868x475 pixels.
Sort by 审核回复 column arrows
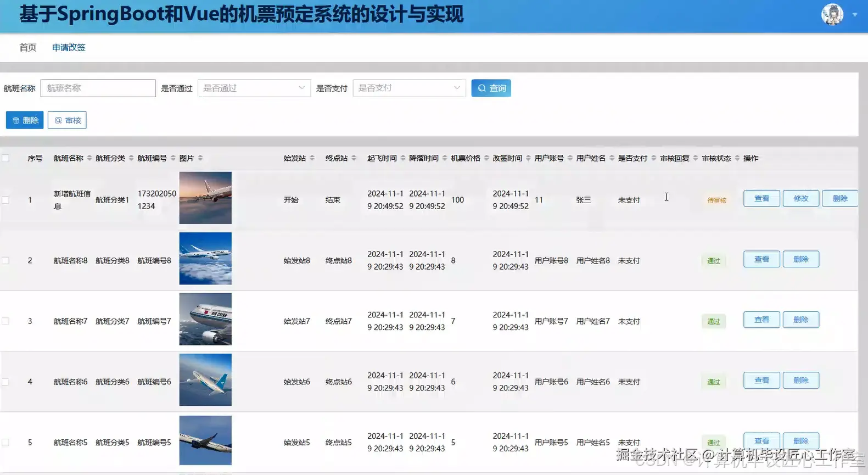point(695,158)
